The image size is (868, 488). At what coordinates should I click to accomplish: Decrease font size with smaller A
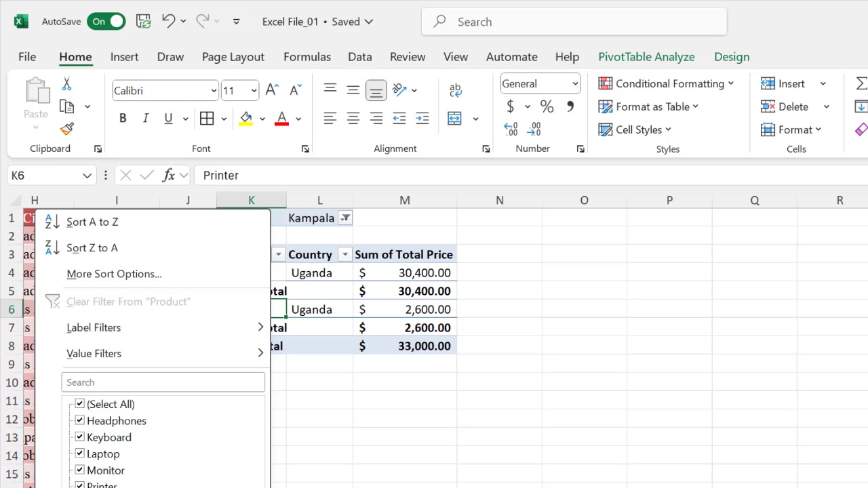point(295,90)
